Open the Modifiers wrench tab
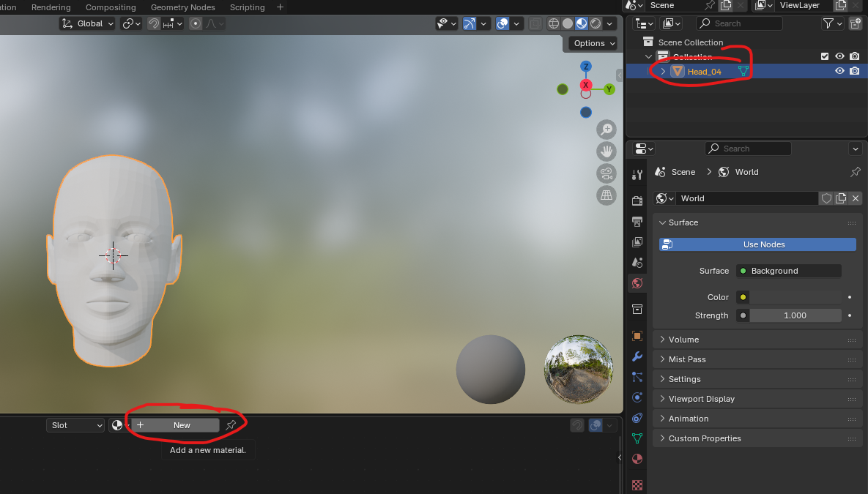868x494 pixels. point(637,356)
